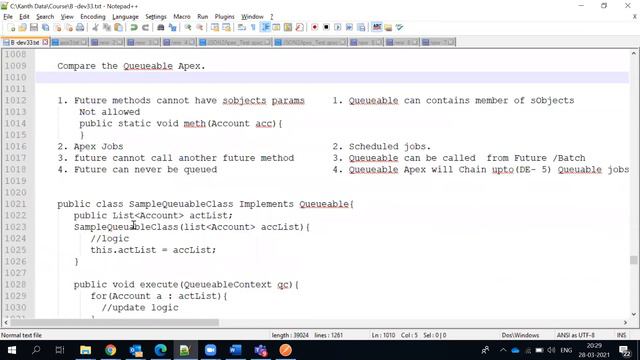Close the B-dev33.txt tab
640x360 pixels.
[x=45, y=42]
